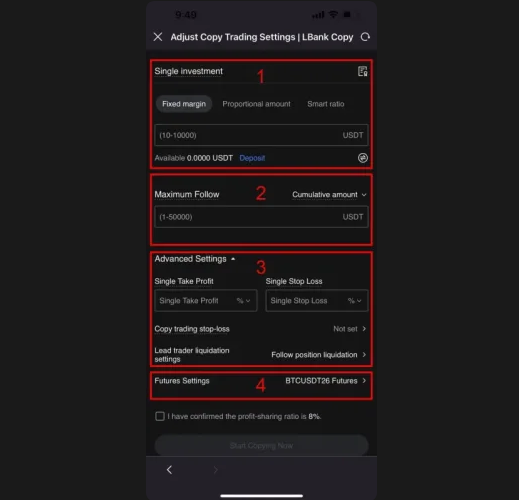Screen dimensions: 519x500
Task: Collapse the Advanced Settings section
Action: (x=195, y=259)
